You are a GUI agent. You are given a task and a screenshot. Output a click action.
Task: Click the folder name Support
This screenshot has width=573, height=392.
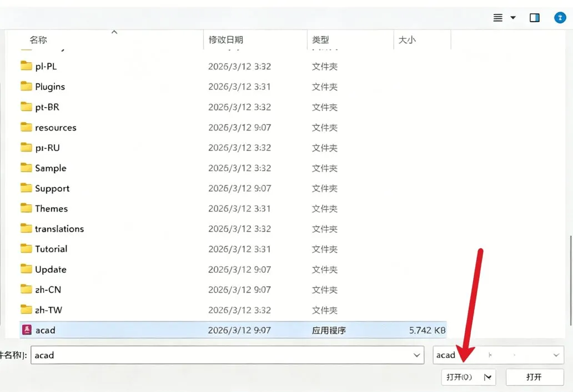[52, 189]
